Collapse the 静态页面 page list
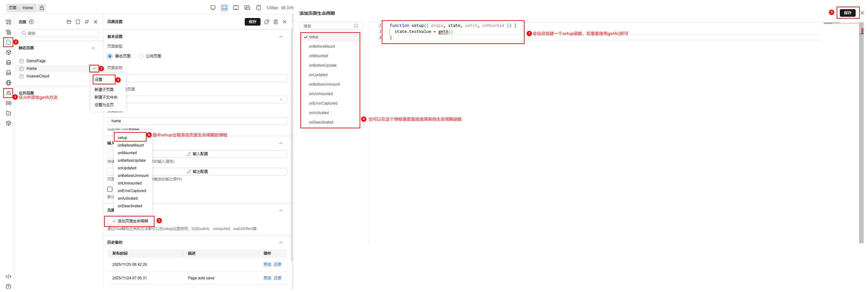This screenshot has height=292, width=868. (93, 48)
